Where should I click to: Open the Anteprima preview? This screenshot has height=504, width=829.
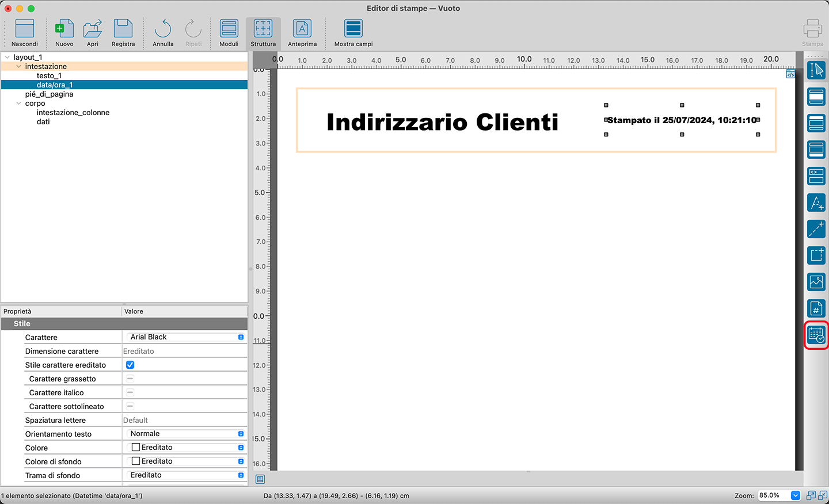(302, 33)
